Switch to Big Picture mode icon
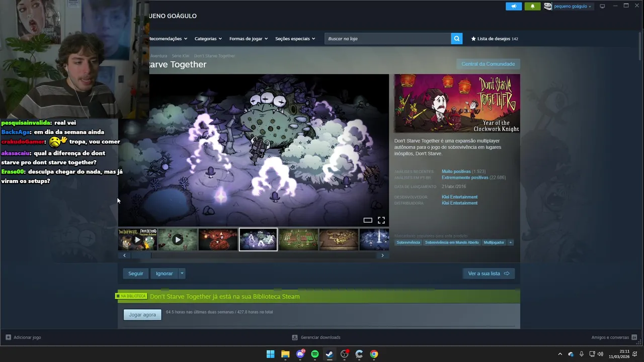The image size is (644, 362). point(602,6)
